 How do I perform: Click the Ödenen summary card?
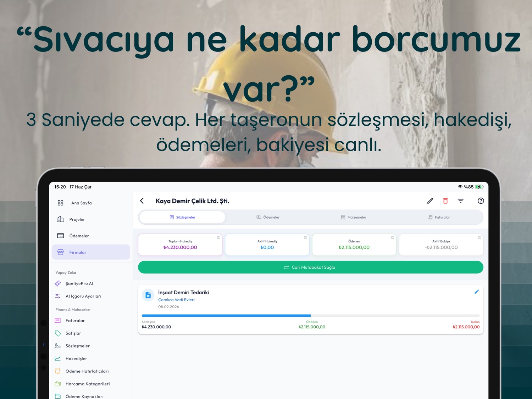(x=354, y=245)
